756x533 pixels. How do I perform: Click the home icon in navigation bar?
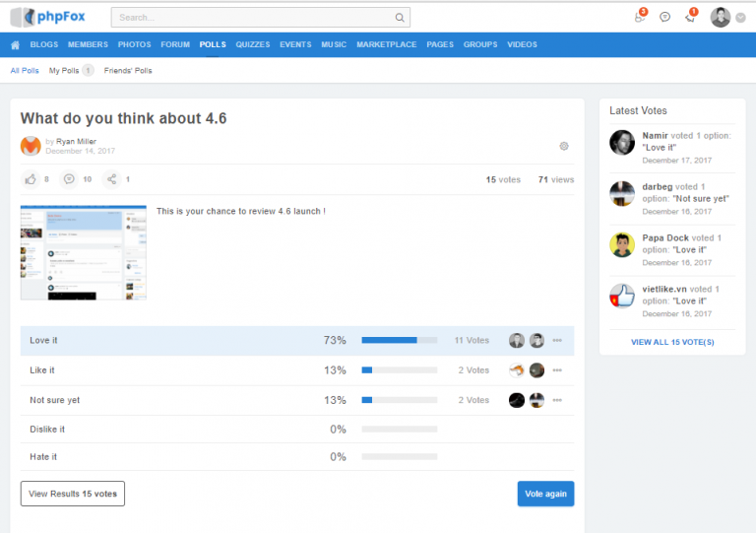[x=15, y=44]
